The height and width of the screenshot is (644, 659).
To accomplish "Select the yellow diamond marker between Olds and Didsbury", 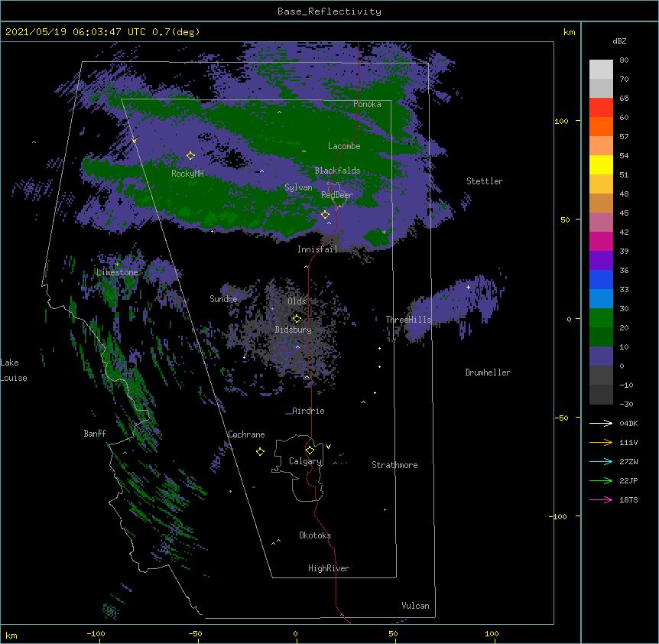I will tap(297, 318).
